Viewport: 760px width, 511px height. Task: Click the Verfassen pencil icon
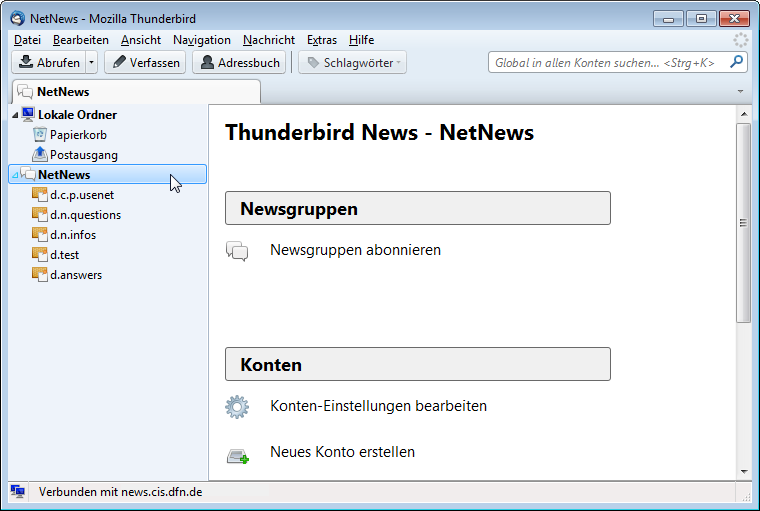coord(119,62)
